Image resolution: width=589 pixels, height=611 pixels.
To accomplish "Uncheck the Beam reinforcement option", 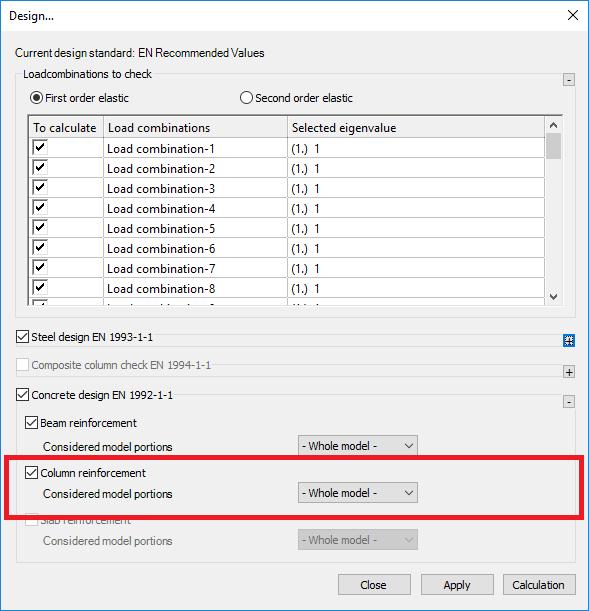I will click(31, 423).
